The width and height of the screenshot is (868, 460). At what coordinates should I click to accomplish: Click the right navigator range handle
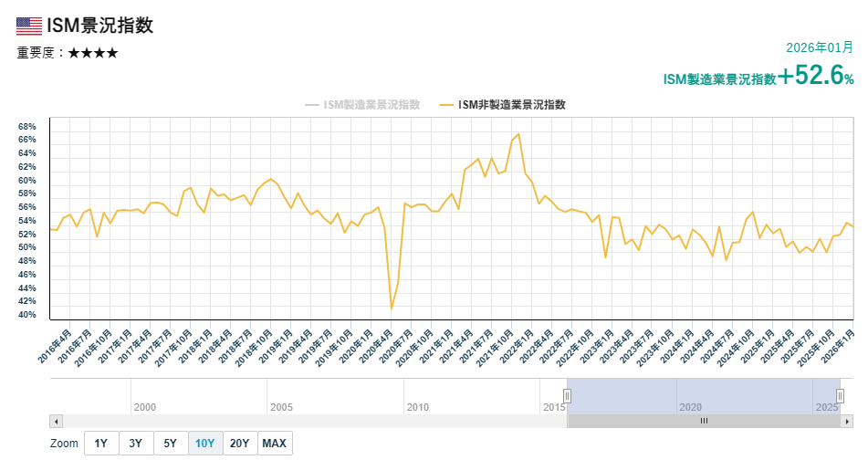840,396
